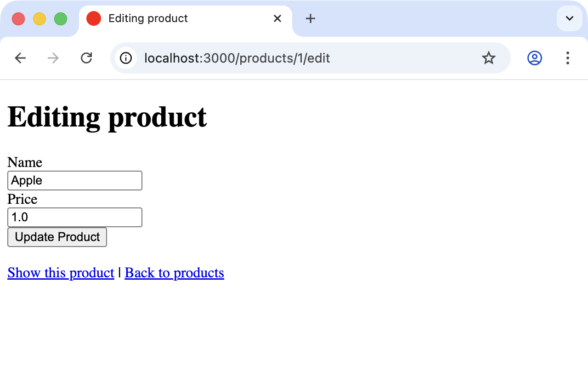Open a new tab with the plus icon
The image size is (588, 368).
pyautogui.click(x=310, y=18)
